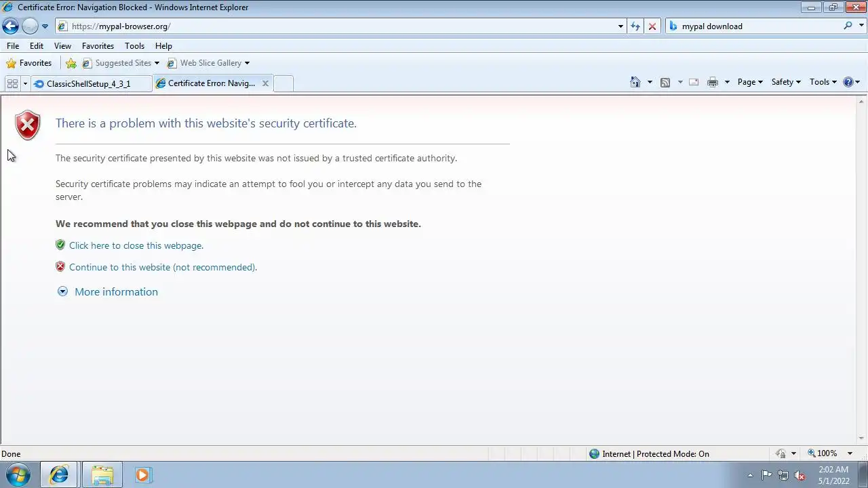Screen dimensions: 868x488
Task: Click the green shield icon beside close link
Action: pos(60,245)
